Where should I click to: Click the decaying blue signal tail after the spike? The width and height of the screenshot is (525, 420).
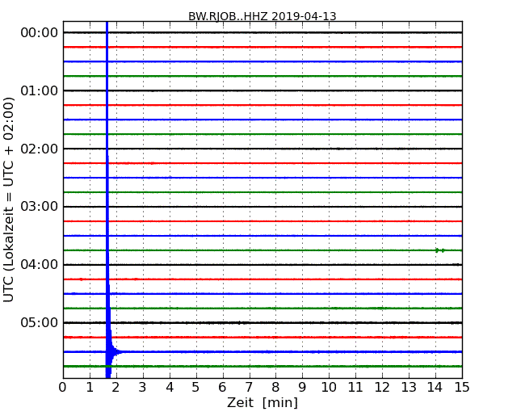116,351
